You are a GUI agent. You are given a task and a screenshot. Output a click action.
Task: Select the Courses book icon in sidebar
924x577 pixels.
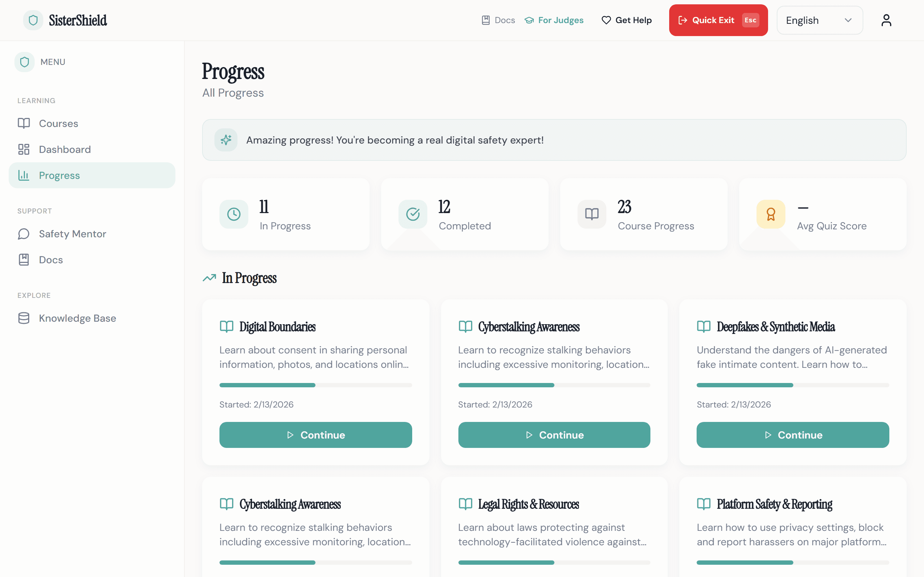tap(24, 123)
